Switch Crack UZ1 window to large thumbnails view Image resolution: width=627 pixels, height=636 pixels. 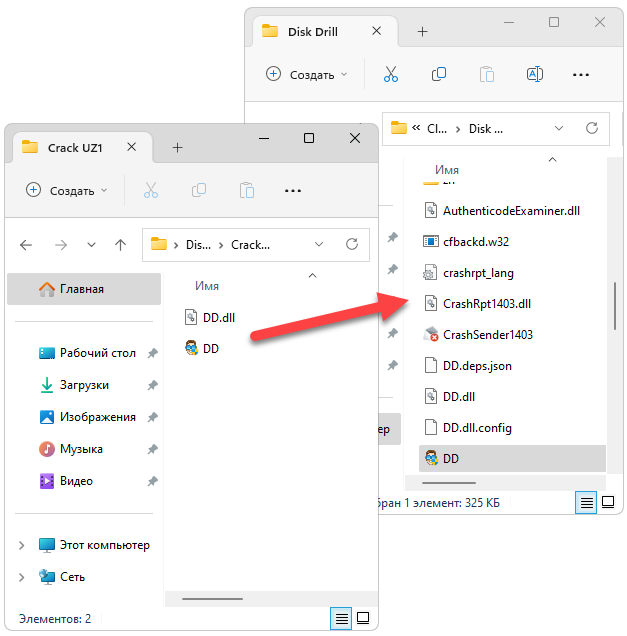point(363,618)
